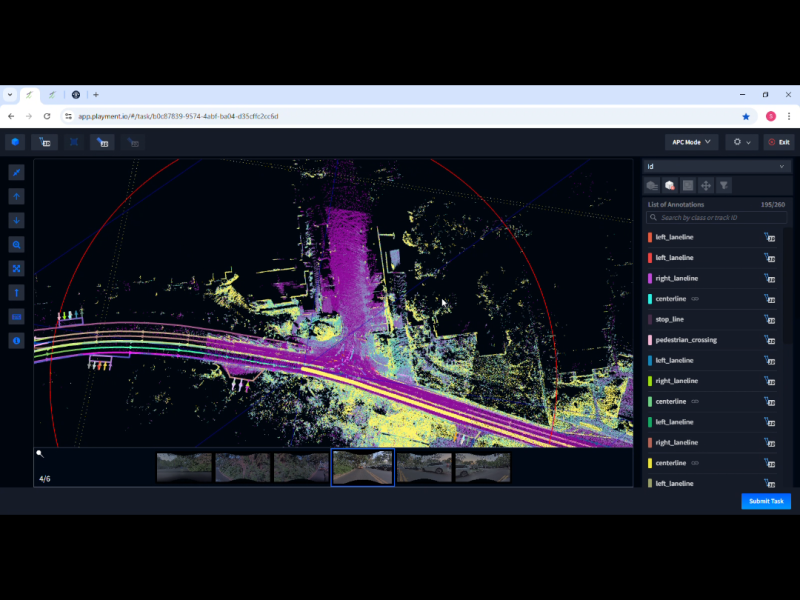800x600 pixels.
Task: Switch to the third browser tab with globe icon
Action: click(76, 95)
